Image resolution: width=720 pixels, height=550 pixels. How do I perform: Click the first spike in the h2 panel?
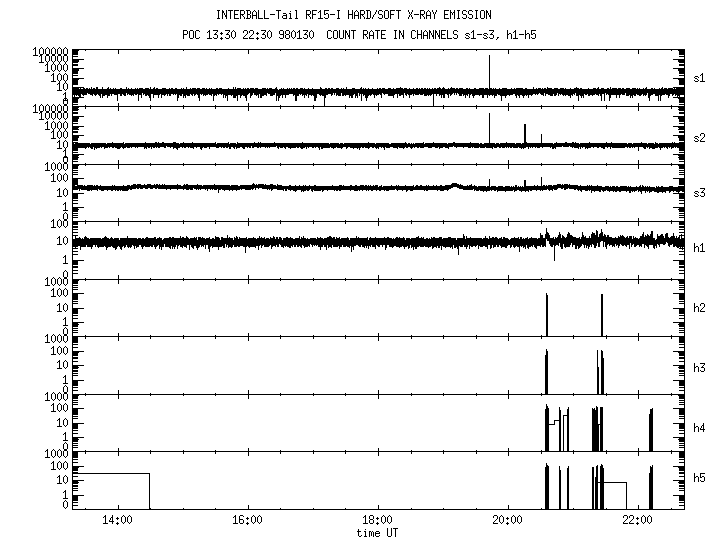[x=547, y=315]
